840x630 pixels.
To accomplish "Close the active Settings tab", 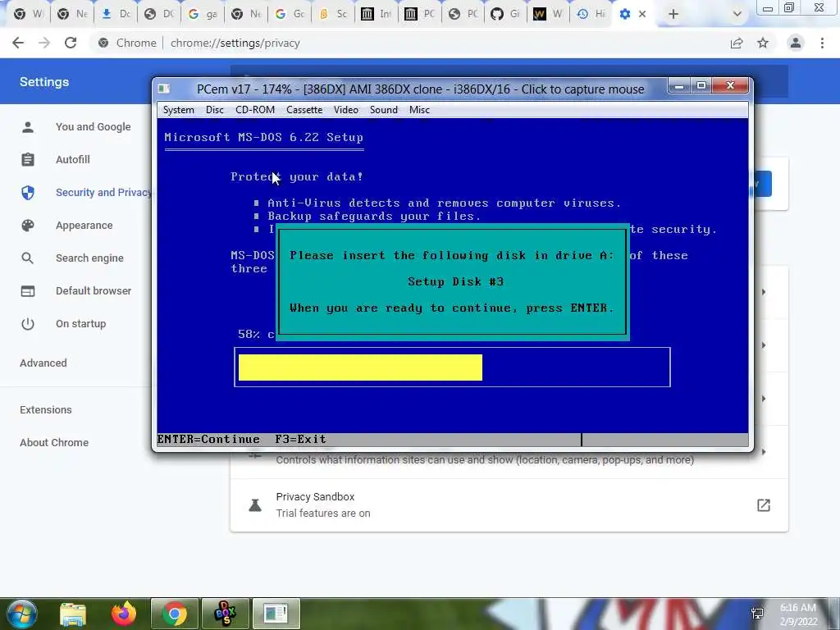I will [642, 15].
